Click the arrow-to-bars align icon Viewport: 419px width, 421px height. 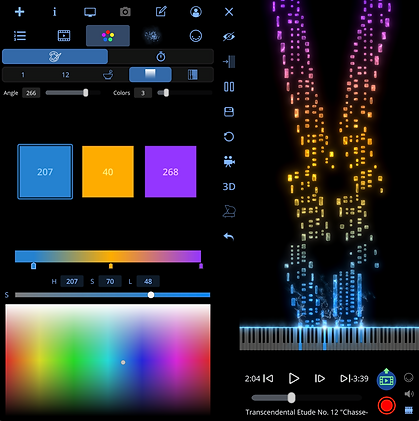pos(229,62)
